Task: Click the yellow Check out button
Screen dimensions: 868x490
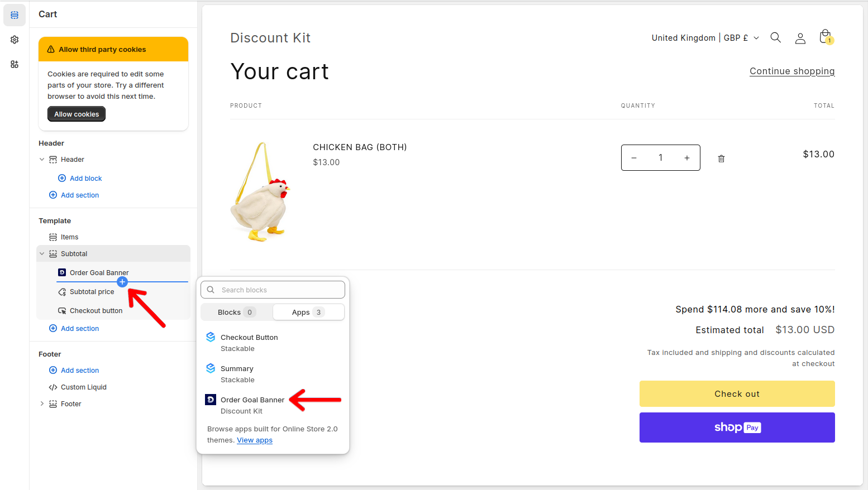Action: pos(737,393)
